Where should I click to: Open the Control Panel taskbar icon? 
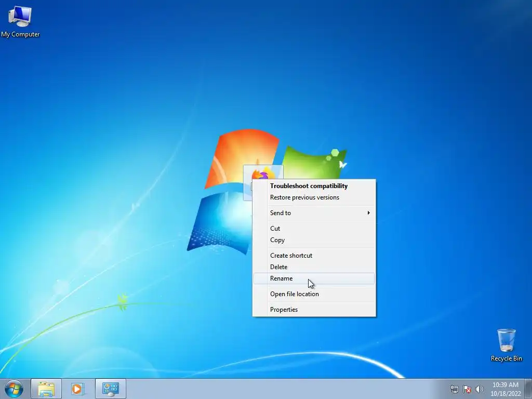(x=110, y=389)
